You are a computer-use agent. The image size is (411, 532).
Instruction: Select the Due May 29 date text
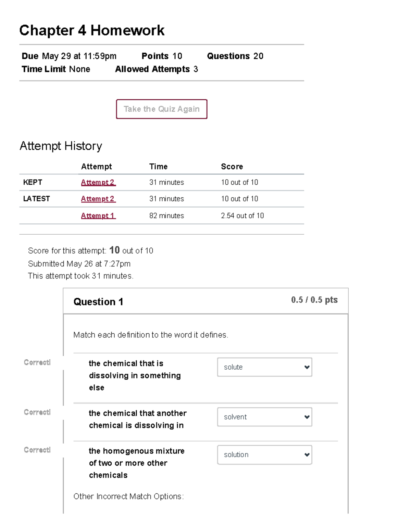tap(68, 56)
